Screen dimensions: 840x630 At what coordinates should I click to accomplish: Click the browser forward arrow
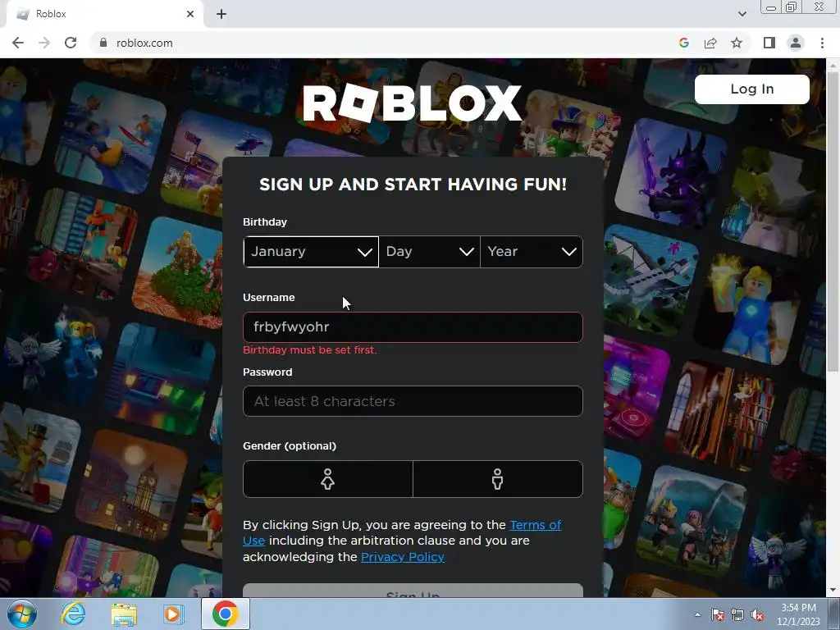44,43
